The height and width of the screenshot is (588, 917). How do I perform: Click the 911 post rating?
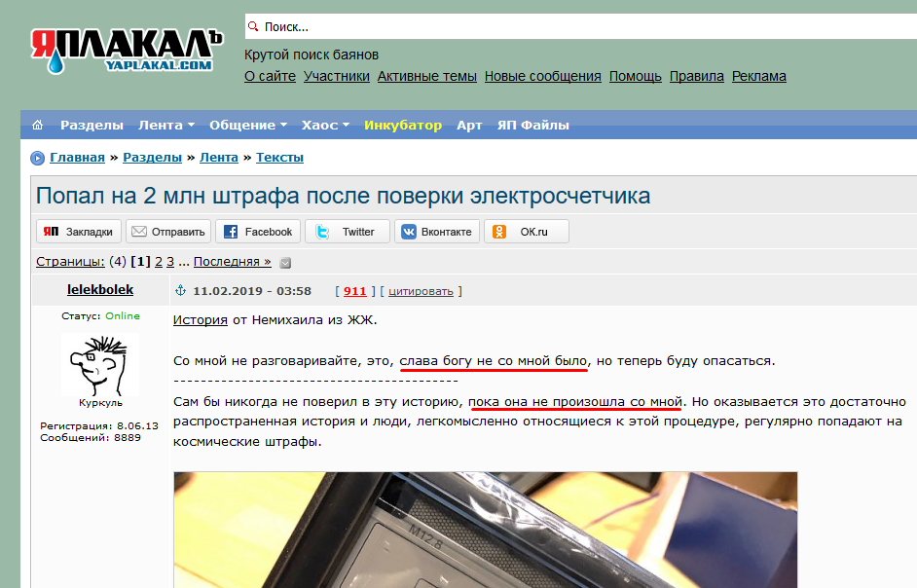(x=355, y=291)
